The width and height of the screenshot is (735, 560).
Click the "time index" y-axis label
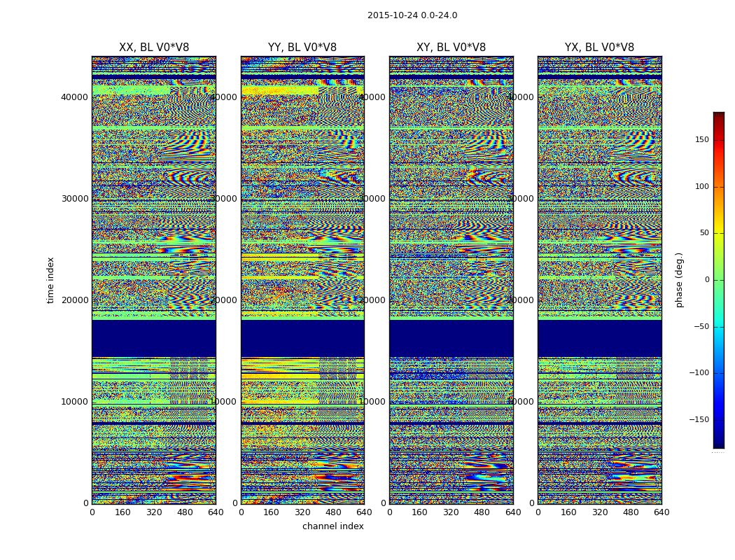[x=50, y=280]
